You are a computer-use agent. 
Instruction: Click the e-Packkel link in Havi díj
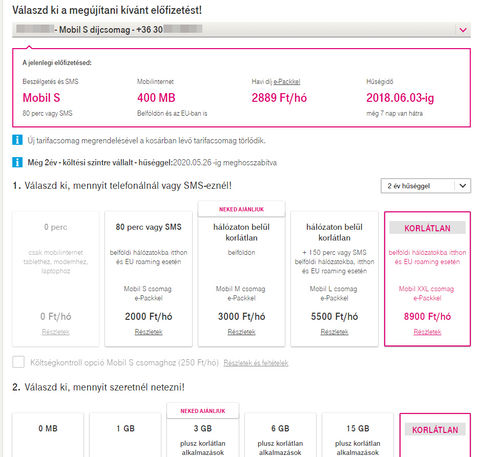pyautogui.click(x=287, y=81)
